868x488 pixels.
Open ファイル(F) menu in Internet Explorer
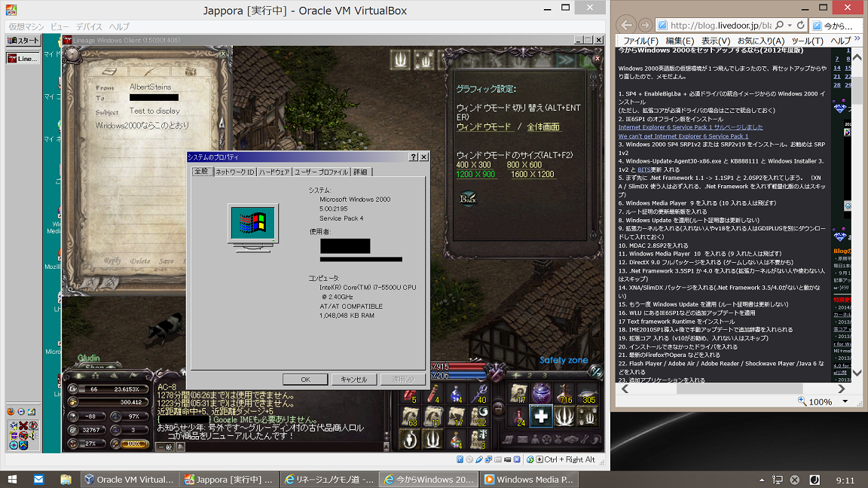click(640, 41)
